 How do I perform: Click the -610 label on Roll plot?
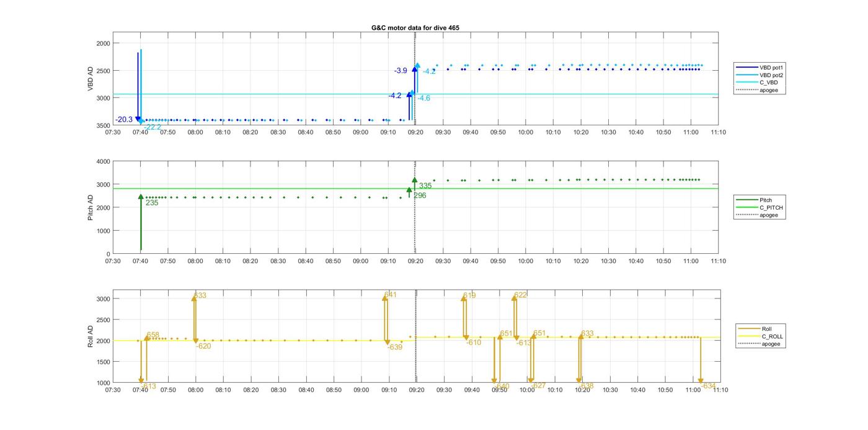point(474,343)
